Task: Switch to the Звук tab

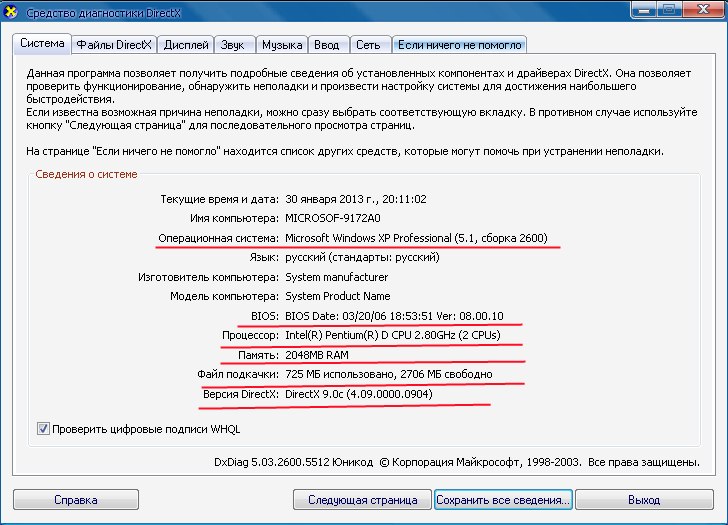Action: coord(232,45)
